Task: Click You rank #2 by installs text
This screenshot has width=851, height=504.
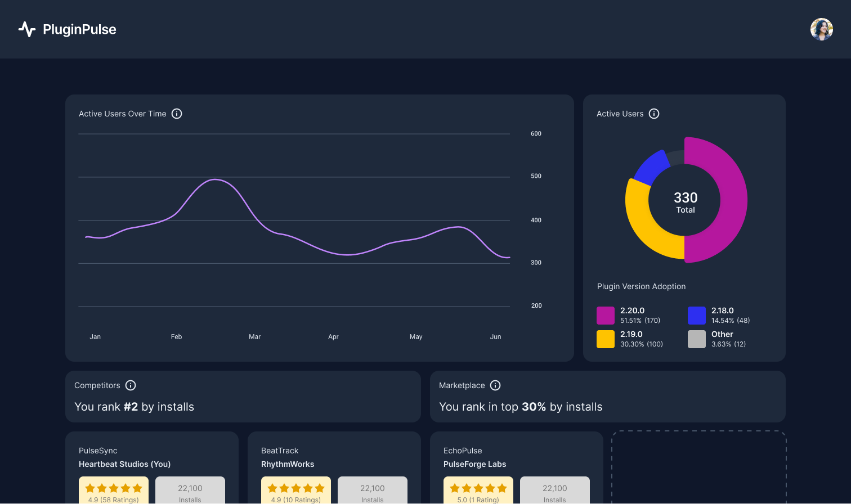Action: coord(134,407)
